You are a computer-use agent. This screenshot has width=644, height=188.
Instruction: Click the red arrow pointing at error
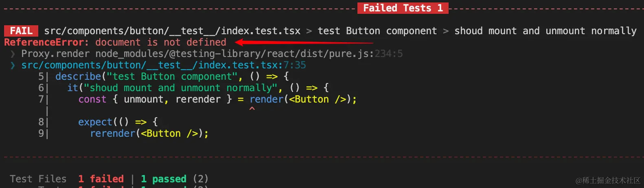point(304,42)
